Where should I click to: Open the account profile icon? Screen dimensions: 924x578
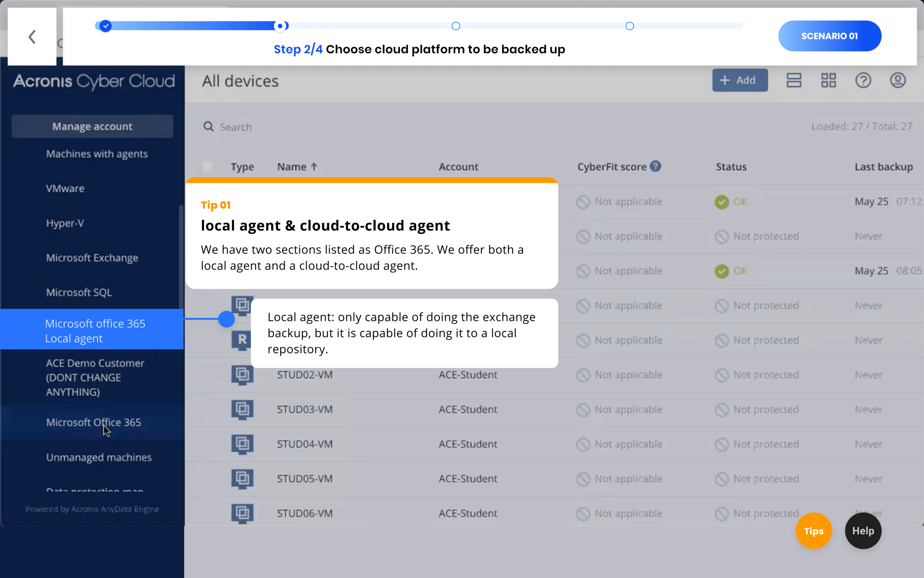pos(898,80)
